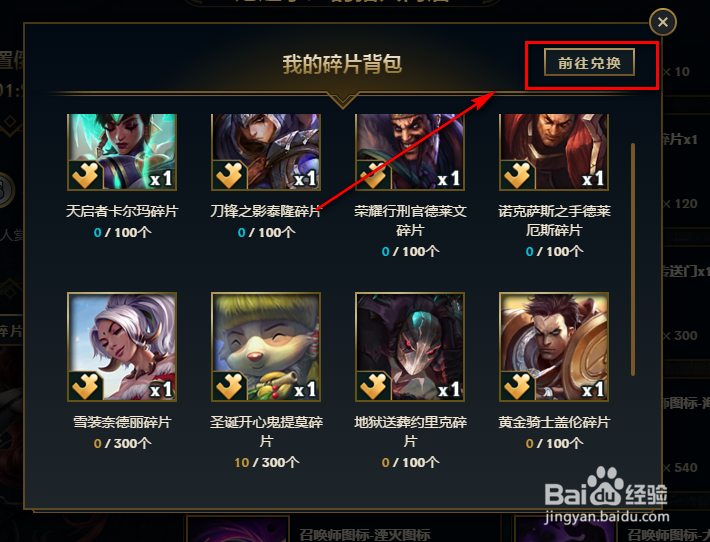Select the 黄金骑士盖伦 shard thumbnail
Viewport: 710px width, 542px height.
pos(554,346)
